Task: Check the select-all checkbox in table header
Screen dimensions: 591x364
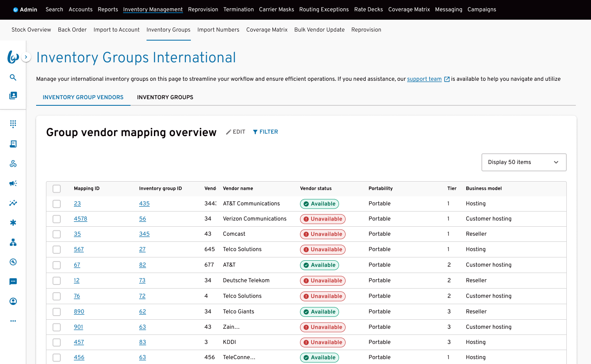Action: 57,189
